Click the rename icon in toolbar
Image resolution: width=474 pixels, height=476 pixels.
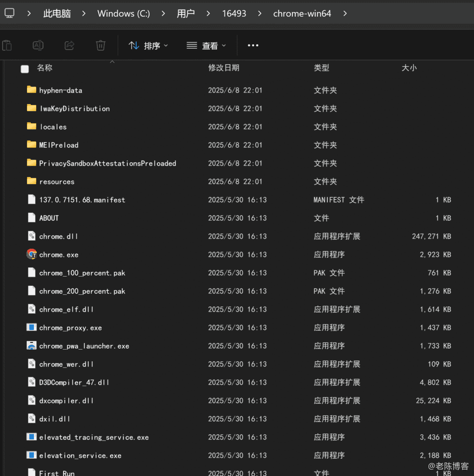point(38,46)
